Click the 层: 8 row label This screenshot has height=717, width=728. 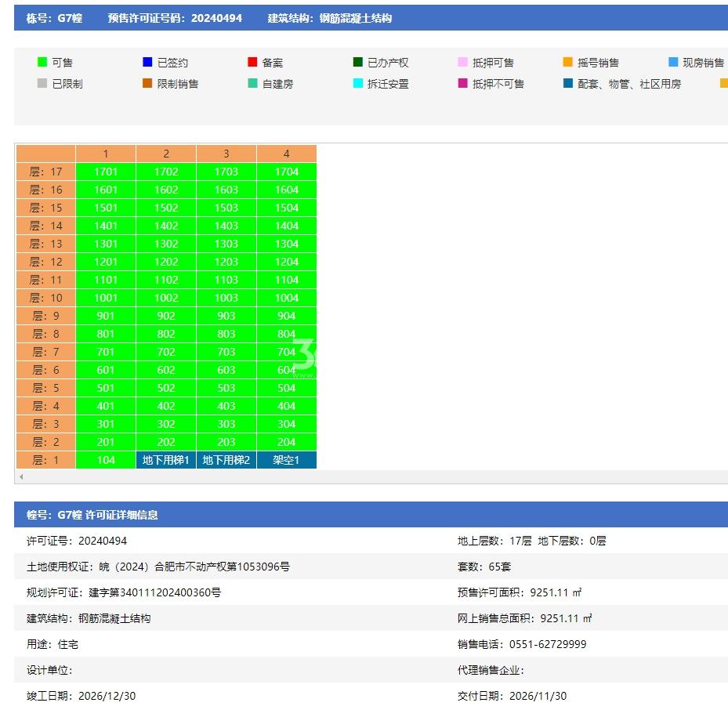pos(46,334)
